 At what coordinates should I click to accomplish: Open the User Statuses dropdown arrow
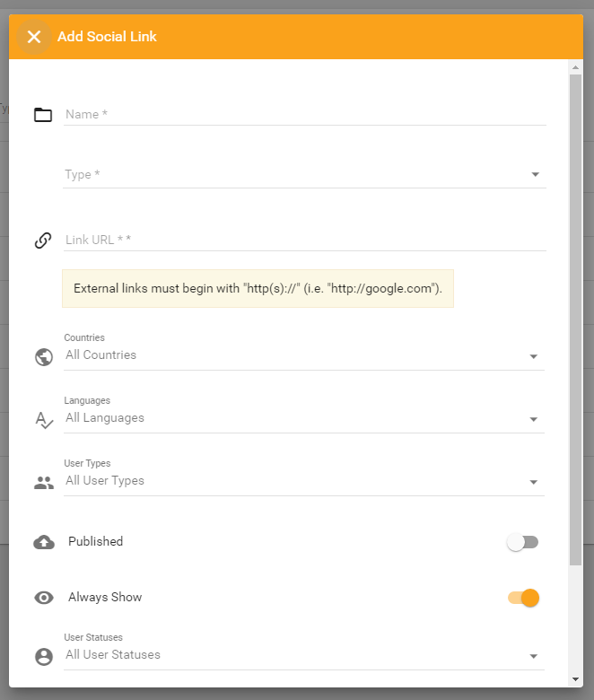pyautogui.click(x=534, y=657)
